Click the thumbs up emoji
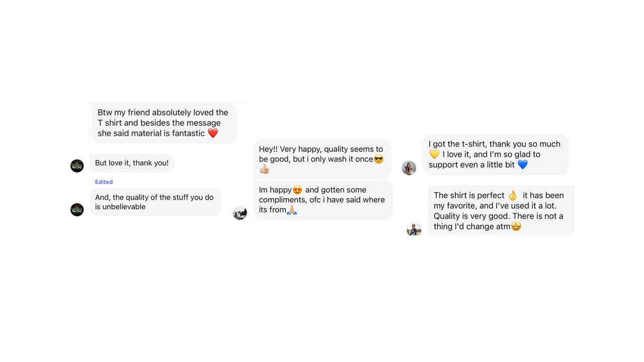 [265, 169]
